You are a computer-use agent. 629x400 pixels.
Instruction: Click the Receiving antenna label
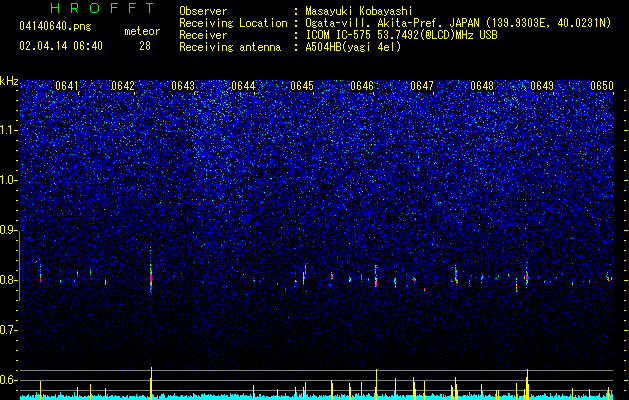[230, 47]
